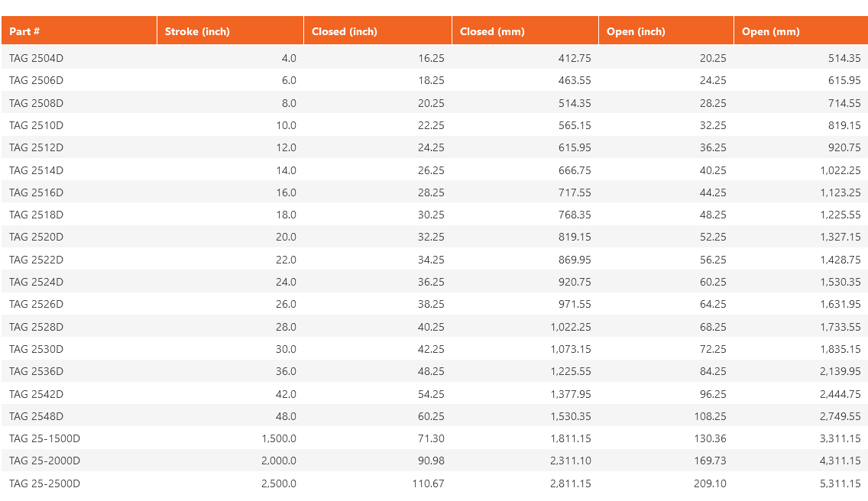
Task: Sort by Stroke (inch) column header
Action: pos(197,31)
